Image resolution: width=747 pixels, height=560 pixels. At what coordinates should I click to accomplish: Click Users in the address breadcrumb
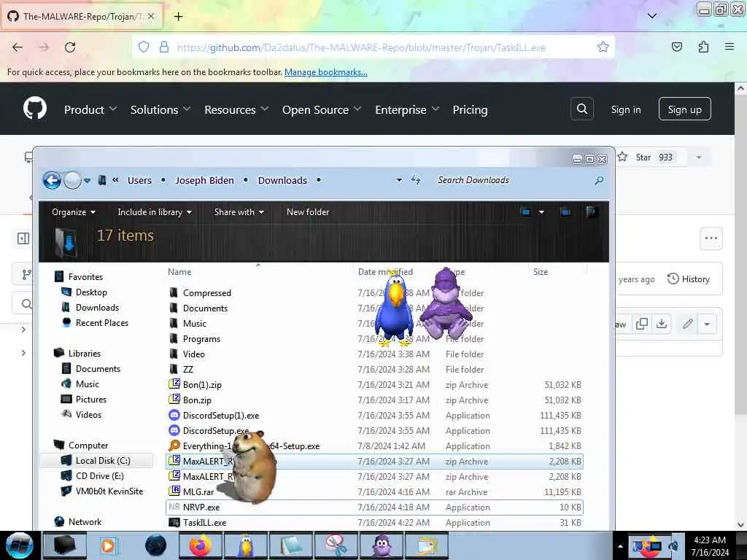tap(139, 181)
